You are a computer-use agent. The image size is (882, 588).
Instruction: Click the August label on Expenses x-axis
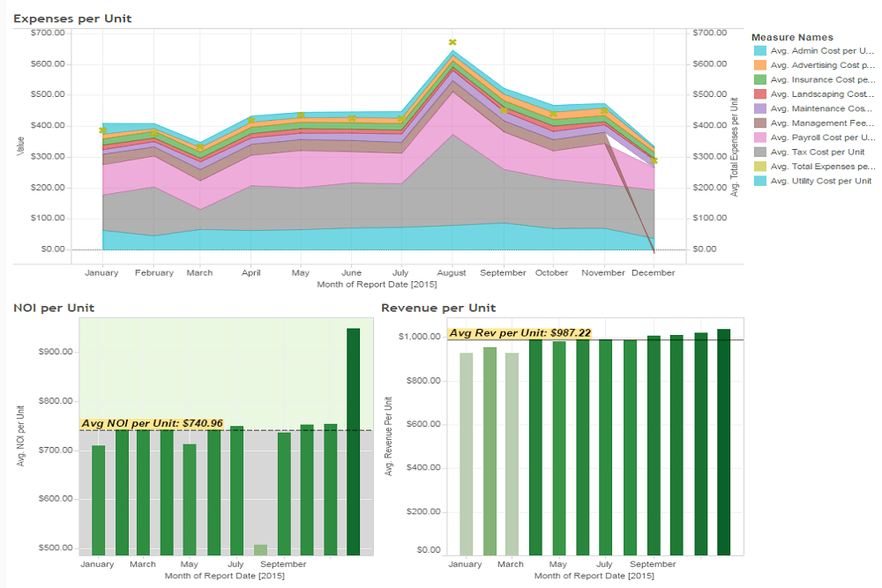(x=452, y=273)
